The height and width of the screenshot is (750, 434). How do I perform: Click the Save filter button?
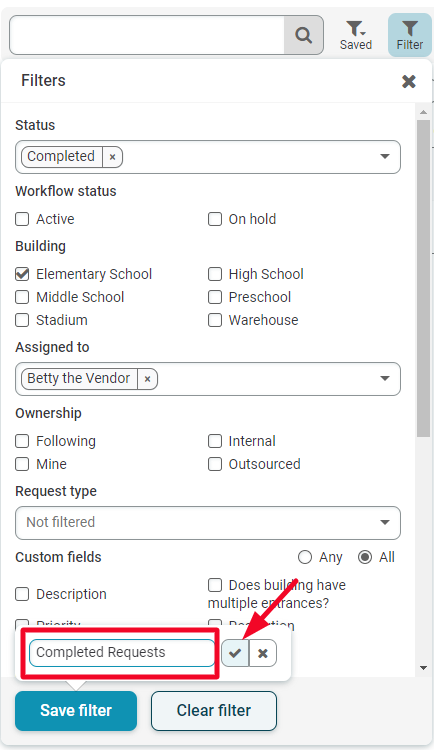click(76, 710)
